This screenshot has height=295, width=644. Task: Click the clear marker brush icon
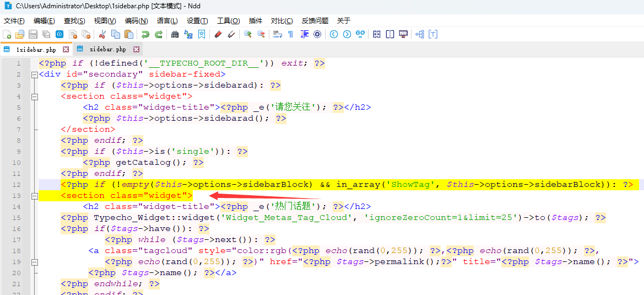231,34
